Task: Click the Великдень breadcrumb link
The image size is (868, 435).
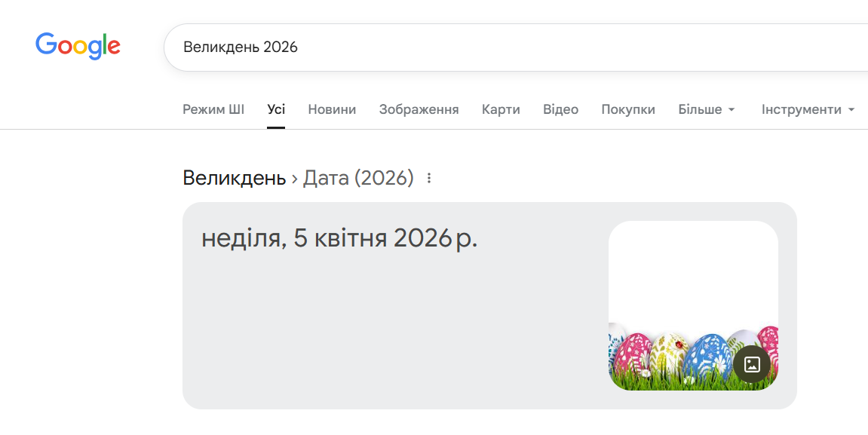Action: click(235, 179)
